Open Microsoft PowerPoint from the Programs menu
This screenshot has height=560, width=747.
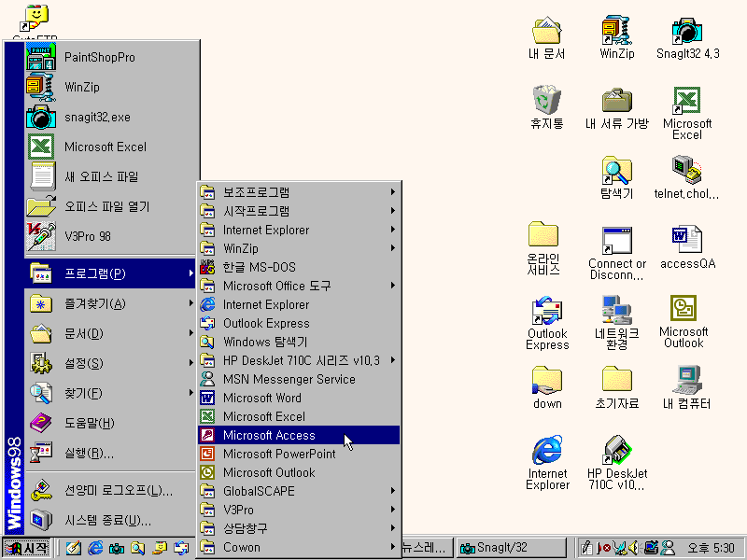coord(299,454)
